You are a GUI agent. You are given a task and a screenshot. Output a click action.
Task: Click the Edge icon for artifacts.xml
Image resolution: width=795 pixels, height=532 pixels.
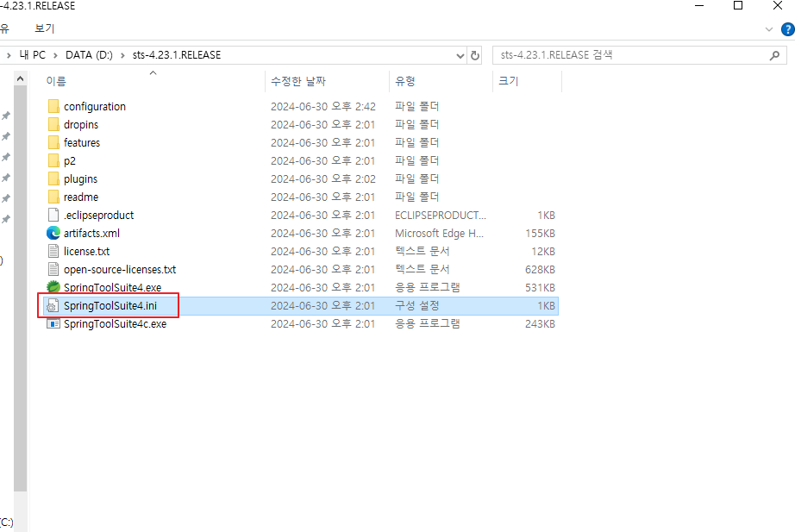coord(53,233)
